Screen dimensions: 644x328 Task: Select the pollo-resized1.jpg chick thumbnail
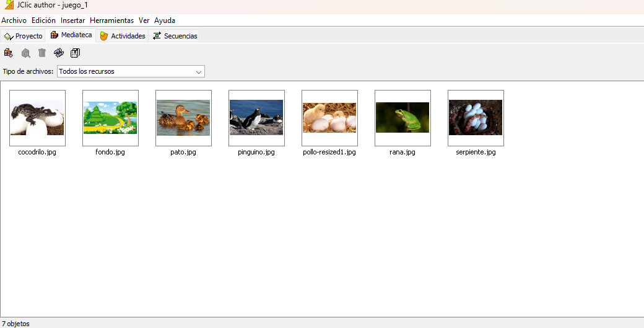(x=330, y=118)
